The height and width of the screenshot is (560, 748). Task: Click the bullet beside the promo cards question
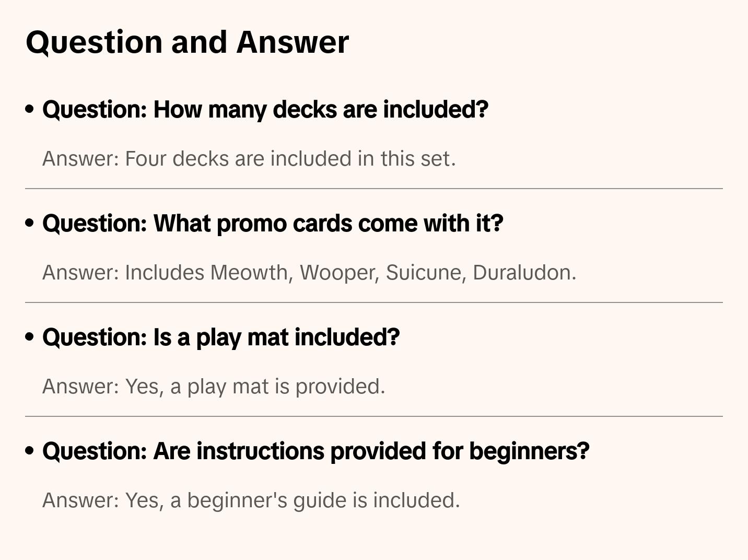tap(30, 223)
